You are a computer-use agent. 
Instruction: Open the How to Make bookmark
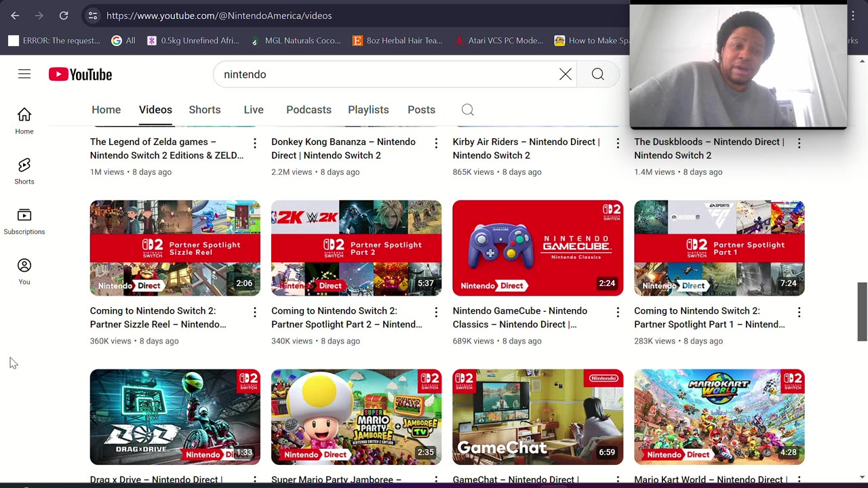591,41
